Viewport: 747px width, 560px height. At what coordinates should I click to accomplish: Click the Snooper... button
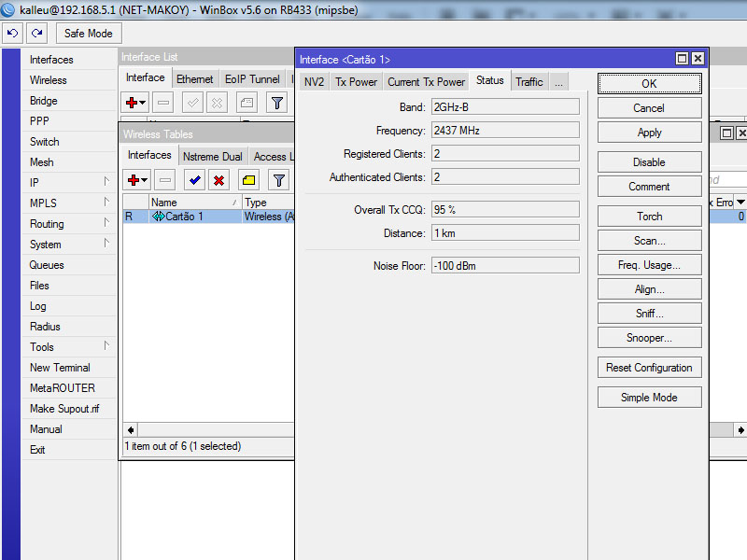(649, 338)
